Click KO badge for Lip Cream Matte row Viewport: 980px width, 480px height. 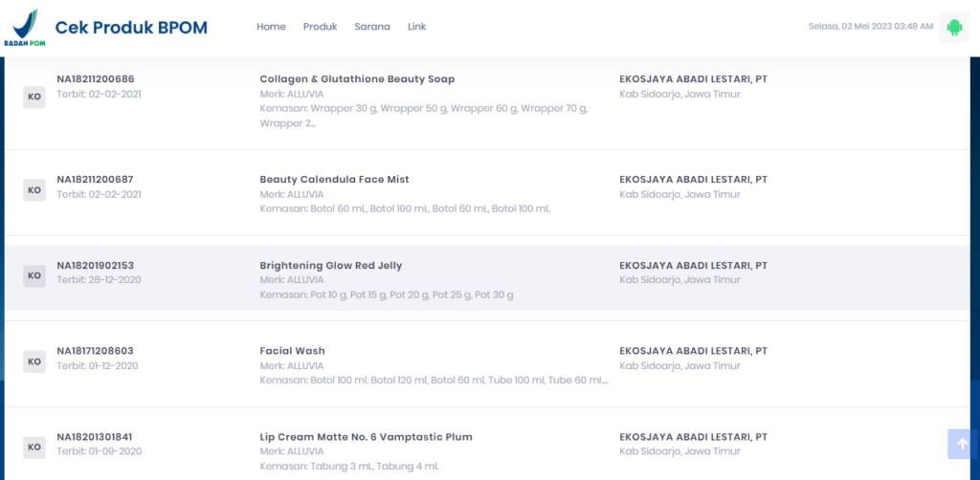point(34,447)
